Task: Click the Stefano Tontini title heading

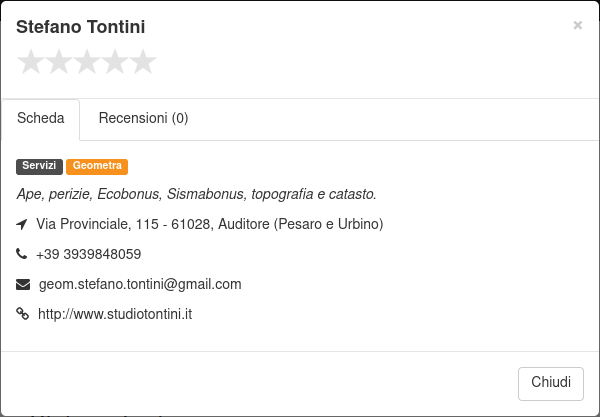Action: (80, 27)
